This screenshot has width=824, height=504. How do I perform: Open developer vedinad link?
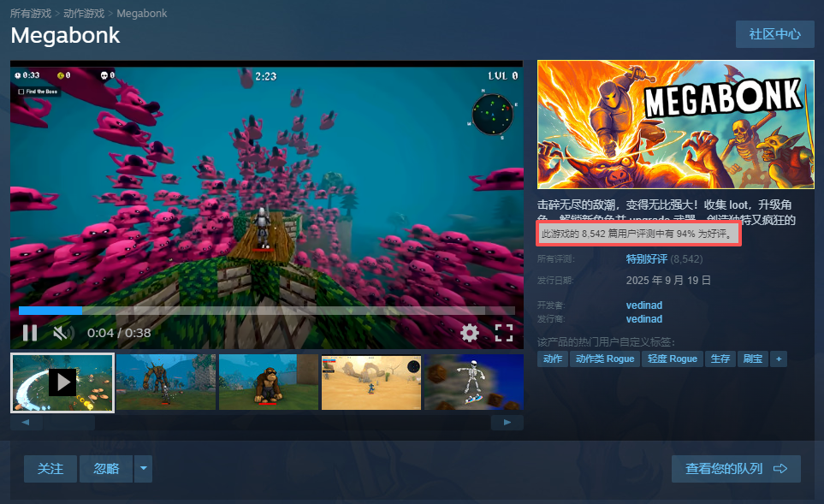coord(643,305)
